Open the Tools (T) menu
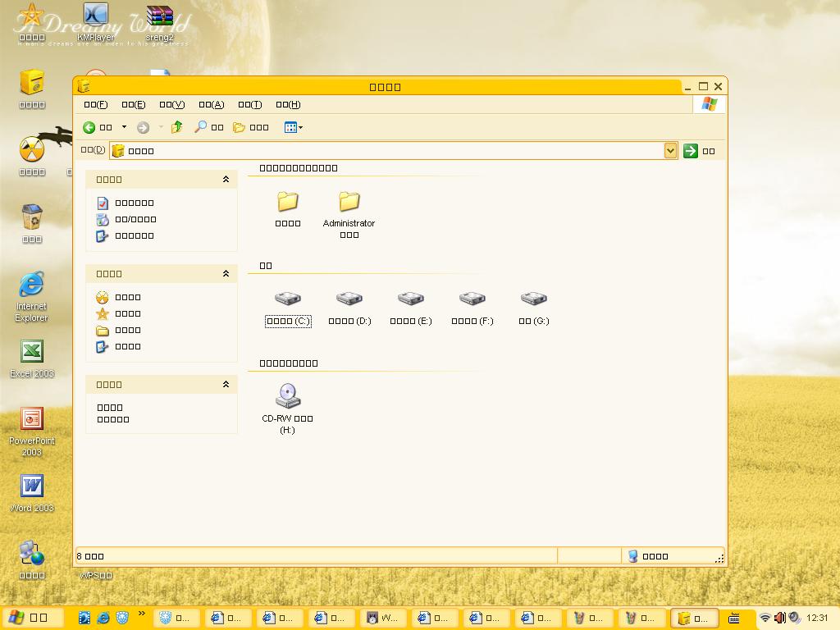 (249, 104)
